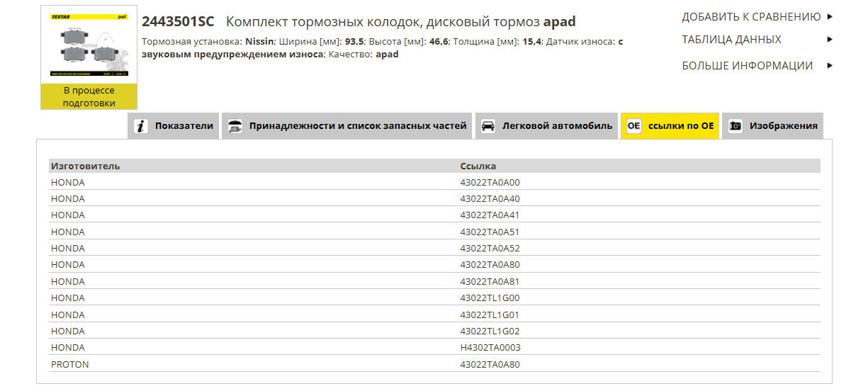Open the Изображения tab
Screen dimensions: 868x391
coord(773,126)
